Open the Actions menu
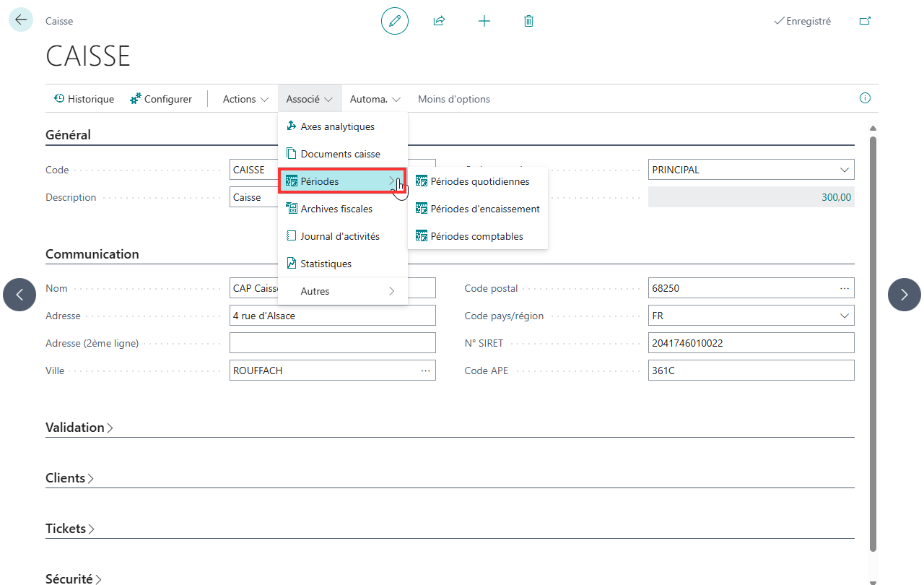 click(245, 99)
